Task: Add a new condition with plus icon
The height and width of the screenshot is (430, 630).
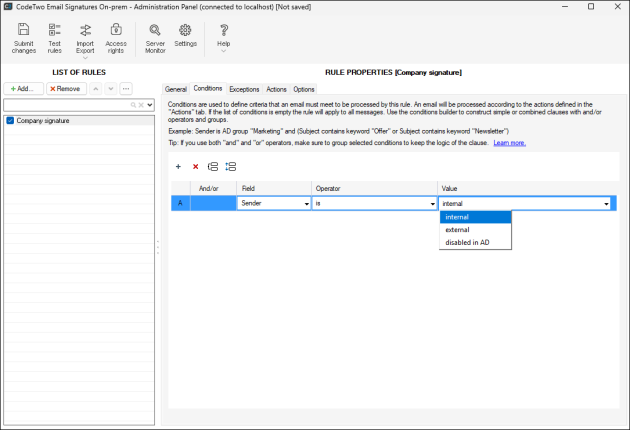Action: [178, 167]
